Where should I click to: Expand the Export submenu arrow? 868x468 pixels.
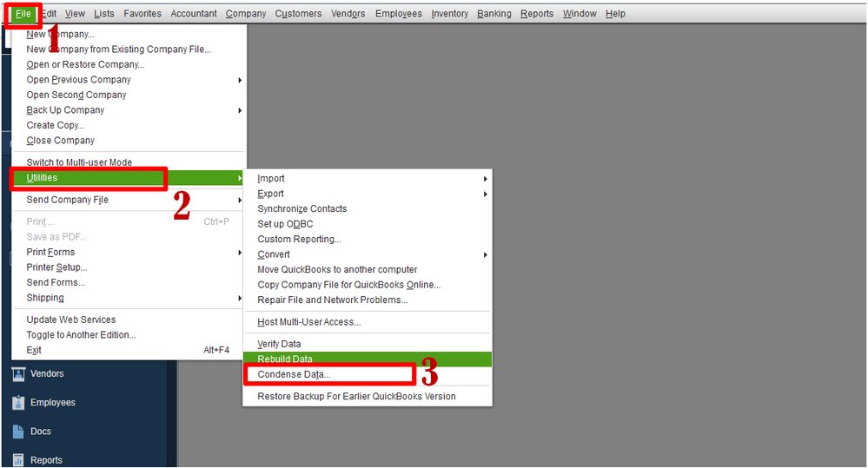[x=485, y=194]
